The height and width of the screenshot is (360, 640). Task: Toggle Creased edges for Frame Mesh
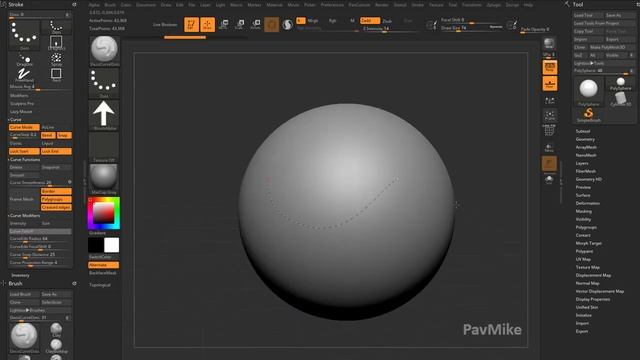pos(56,207)
